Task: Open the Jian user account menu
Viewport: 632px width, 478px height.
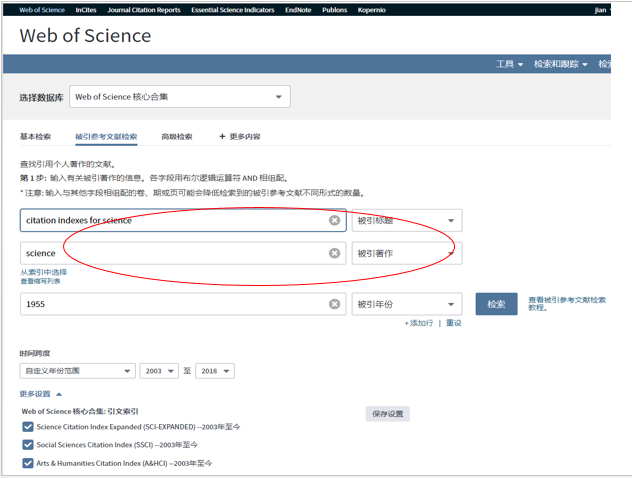Action: (x=602, y=10)
